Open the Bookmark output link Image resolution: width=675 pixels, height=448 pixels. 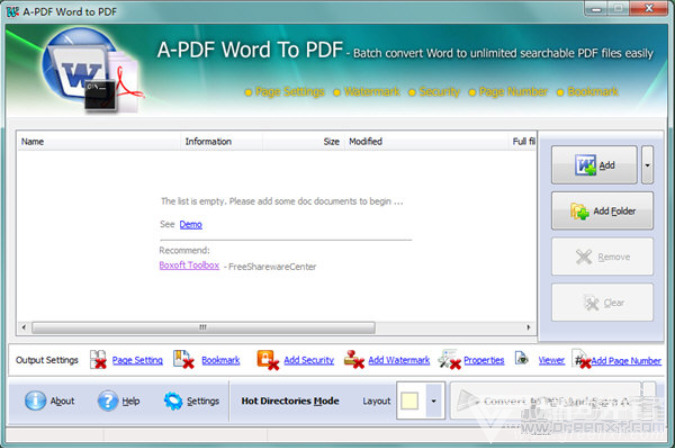220,360
